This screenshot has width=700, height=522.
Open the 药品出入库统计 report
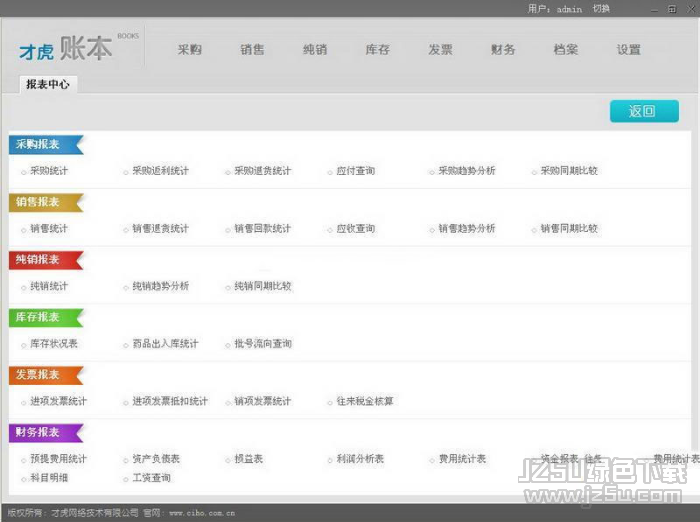tap(165, 344)
